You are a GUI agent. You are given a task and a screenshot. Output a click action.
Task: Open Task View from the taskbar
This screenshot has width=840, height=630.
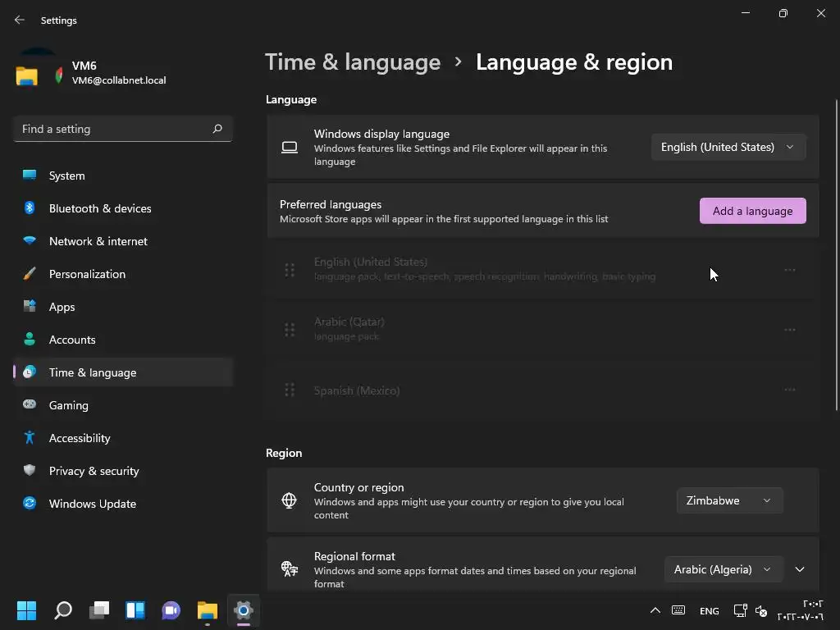tap(99, 610)
